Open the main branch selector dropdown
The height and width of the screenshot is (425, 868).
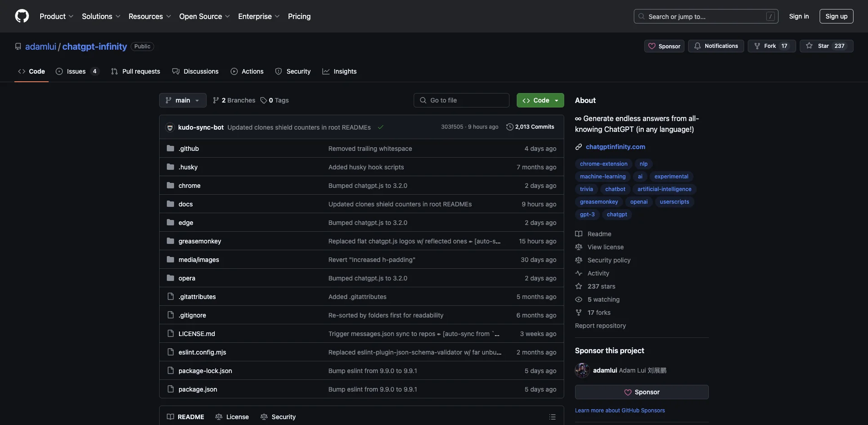tap(183, 100)
